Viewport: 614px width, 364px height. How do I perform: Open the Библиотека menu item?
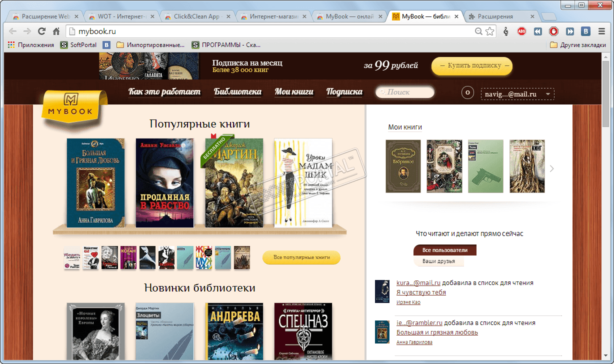pos(238,92)
